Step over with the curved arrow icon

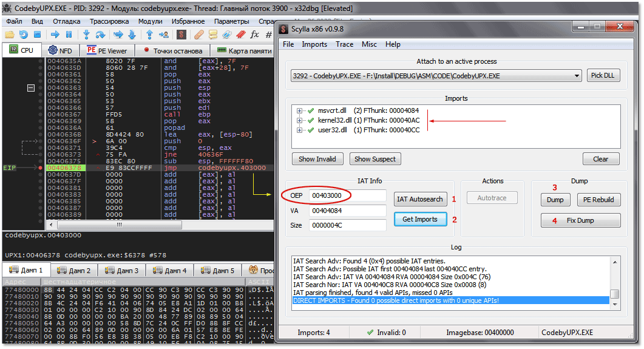pyautogui.click(x=100, y=35)
